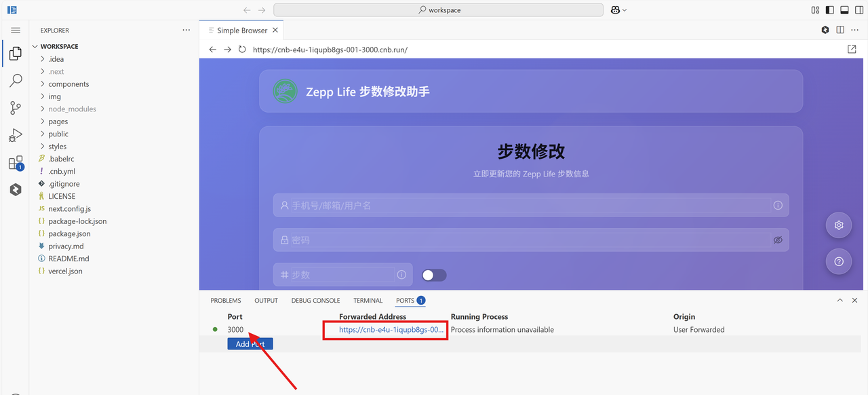Open the Explorer view in activity bar
Image resolution: width=868 pixels, height=395 pixels.
[x=15, y=54]
